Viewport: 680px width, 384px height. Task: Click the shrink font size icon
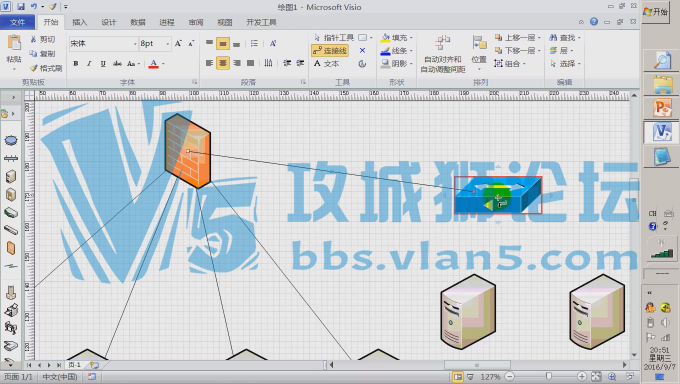pos(191,43)
